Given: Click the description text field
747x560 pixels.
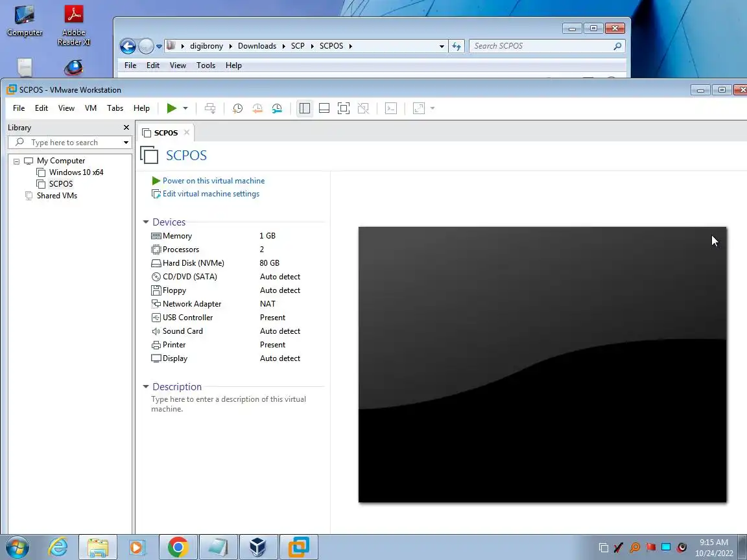Looking at the screenshot, I should click(x=229, y=404).
